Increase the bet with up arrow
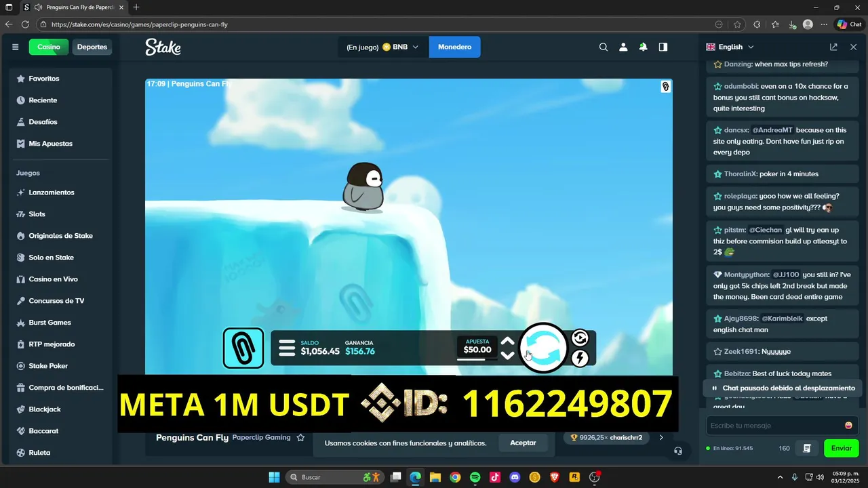This screenshot has height=488, width=868. pyautogui.click(x=507, y=341)
